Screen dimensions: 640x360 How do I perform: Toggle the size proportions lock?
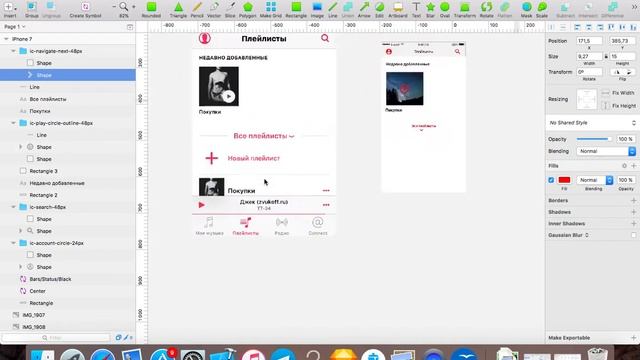tap(606, 56)
